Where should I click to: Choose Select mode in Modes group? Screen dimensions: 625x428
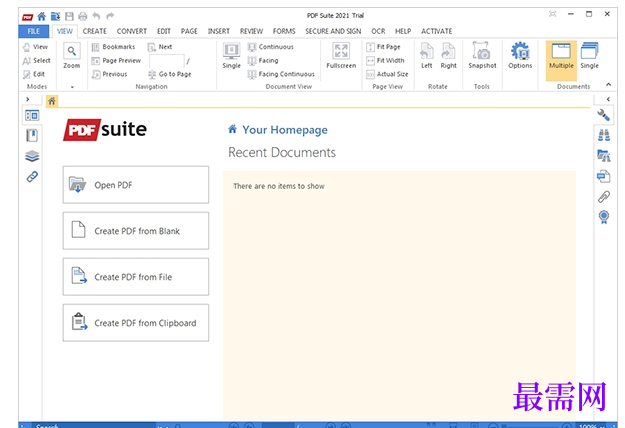37,61
